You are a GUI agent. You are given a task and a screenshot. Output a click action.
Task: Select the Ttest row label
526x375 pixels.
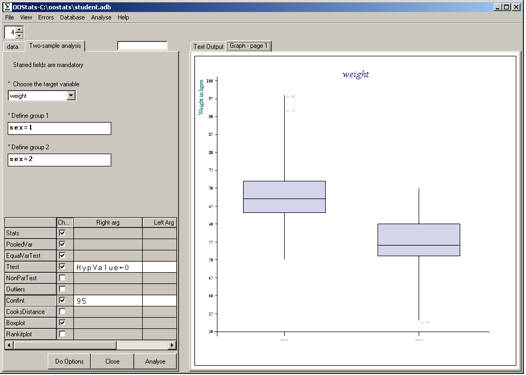point(30,267)
